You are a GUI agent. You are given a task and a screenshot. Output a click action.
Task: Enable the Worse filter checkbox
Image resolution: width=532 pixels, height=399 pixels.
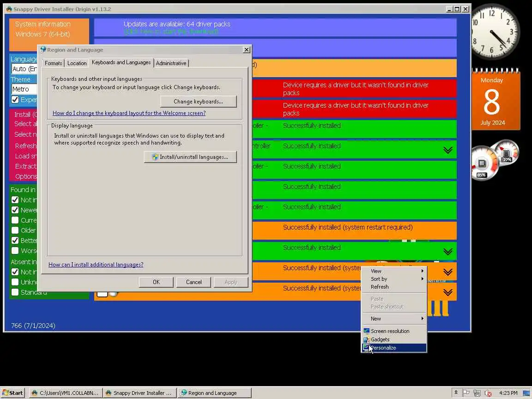[15, 250]
